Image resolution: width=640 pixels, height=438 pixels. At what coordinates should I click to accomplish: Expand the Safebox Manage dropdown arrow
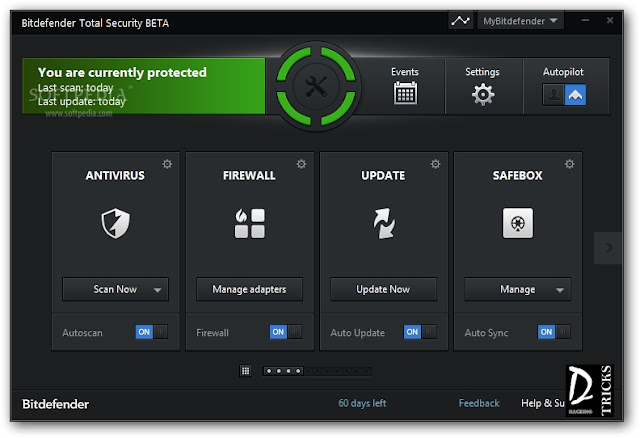[x=560, y=290]
